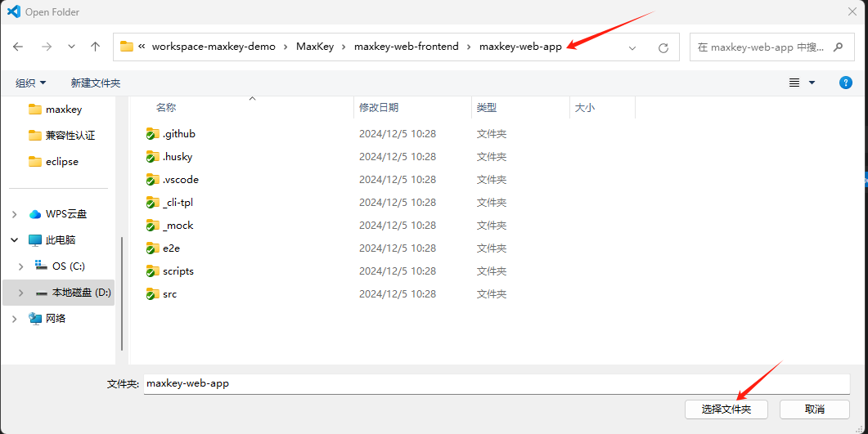The width and height of the screenshot is (868, 434).
Task: Open the help question mark
Action: [x=845, y=83]
